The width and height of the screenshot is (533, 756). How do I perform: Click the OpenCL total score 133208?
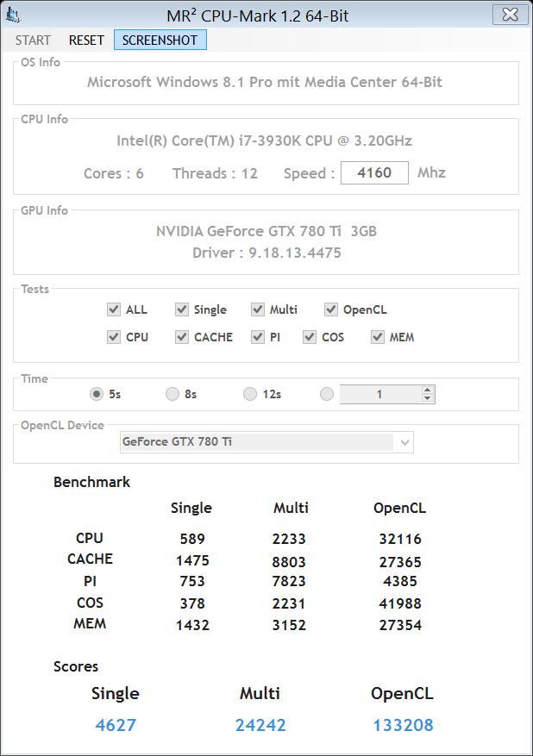click(404, 725)
